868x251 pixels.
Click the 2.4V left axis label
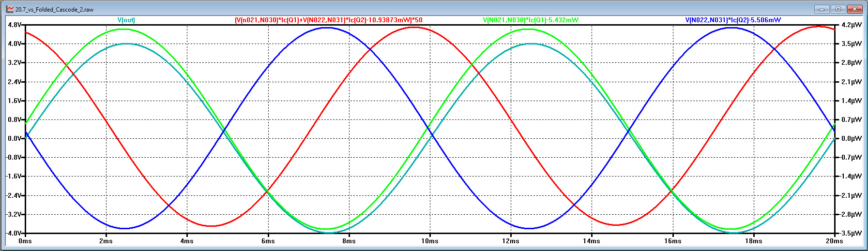point(15,82)
